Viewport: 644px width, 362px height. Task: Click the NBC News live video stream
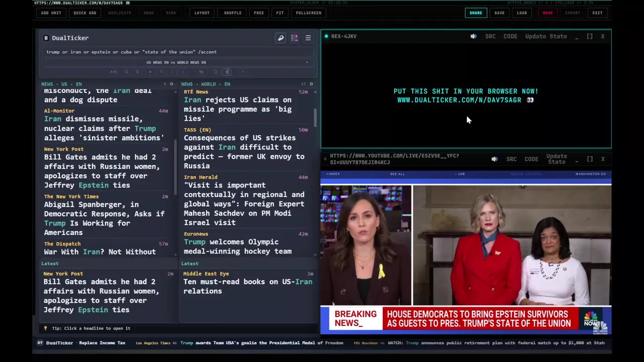point(466,251)
